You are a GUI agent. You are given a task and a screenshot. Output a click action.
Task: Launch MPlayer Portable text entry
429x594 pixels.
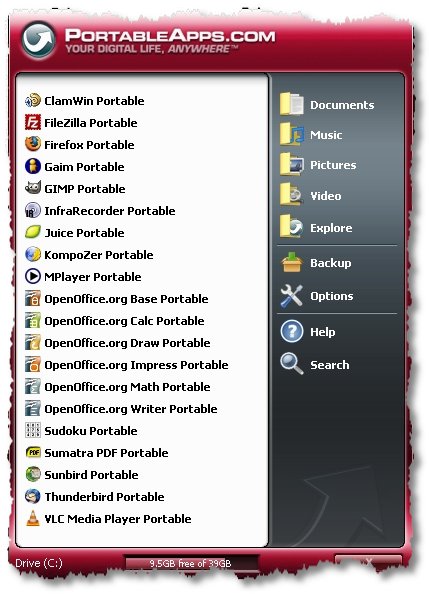tap(93, 277)
